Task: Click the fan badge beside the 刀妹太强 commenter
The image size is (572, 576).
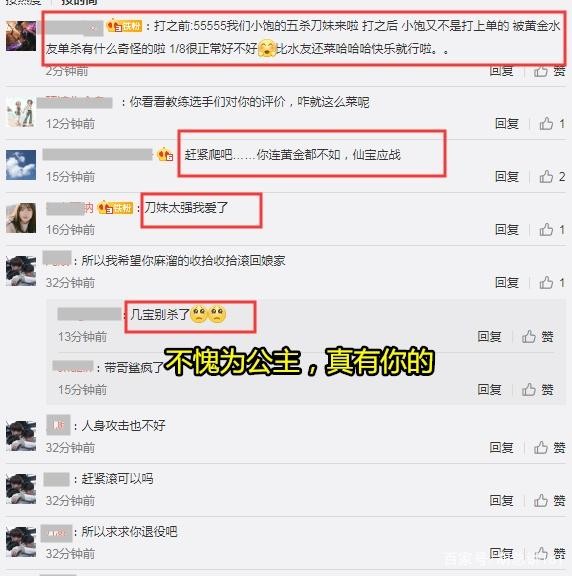Action: [115, 208]
